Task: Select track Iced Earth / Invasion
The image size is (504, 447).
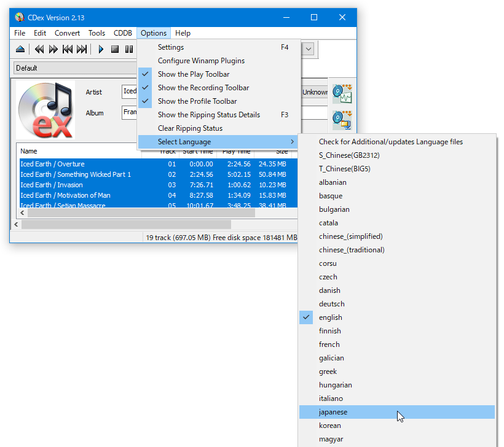Action: click(159, 185)
